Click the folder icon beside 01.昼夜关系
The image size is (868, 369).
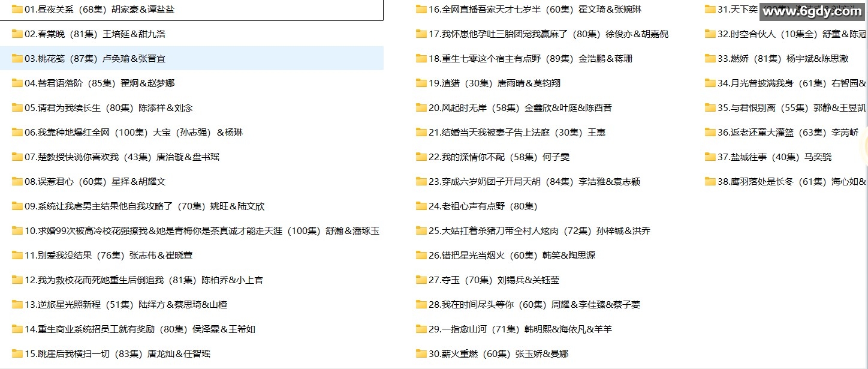(x=16, y=10)
